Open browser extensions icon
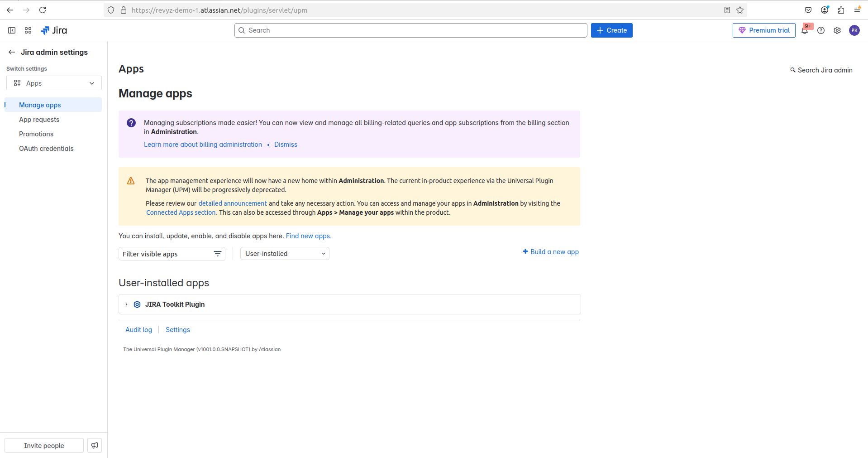Screen dimensions: 868x458 click(841, 10)
